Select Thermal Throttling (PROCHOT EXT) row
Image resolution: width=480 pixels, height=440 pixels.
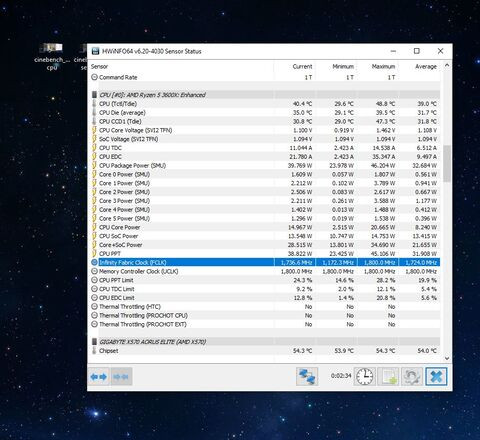click(x=265, y=324)
